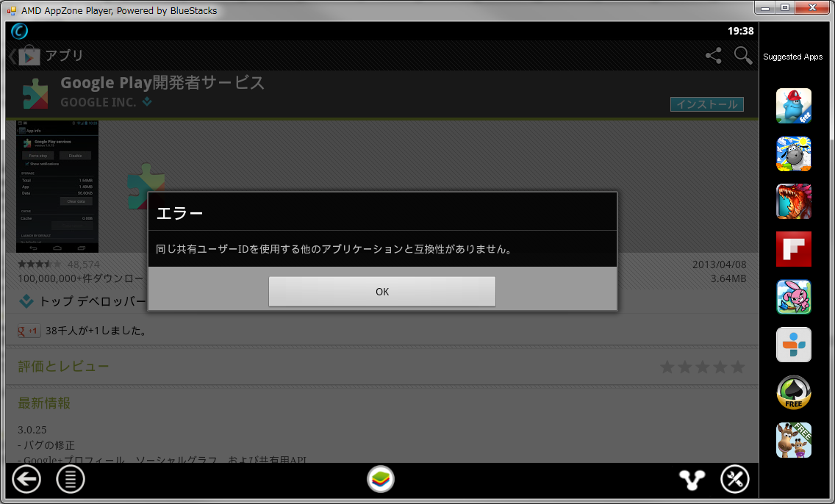The width and height of the screenshot is (835, 504).
Task: Open suggested giraffe FREE app
Action: click(x=793, y=440)
